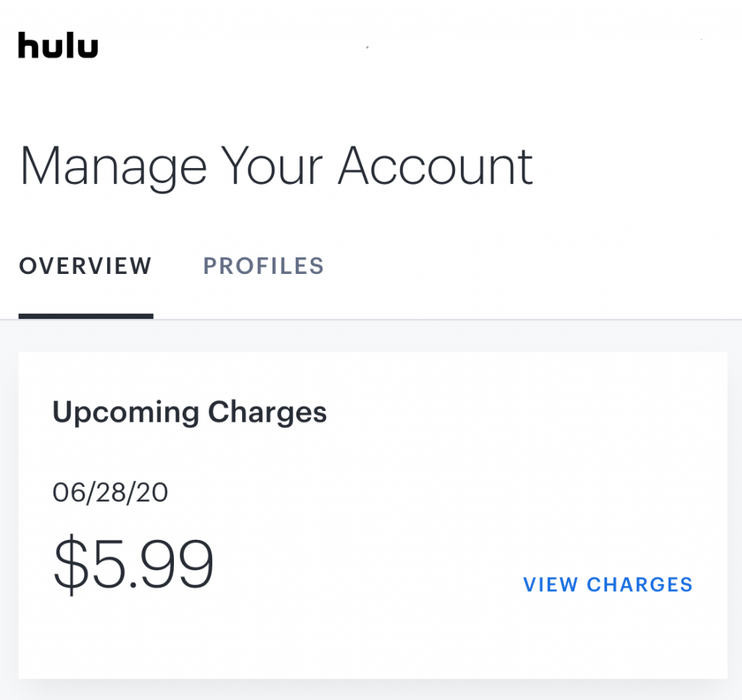742x700 pixels.
Task: Click the hulu logo
Action: (x=58, y=46)
